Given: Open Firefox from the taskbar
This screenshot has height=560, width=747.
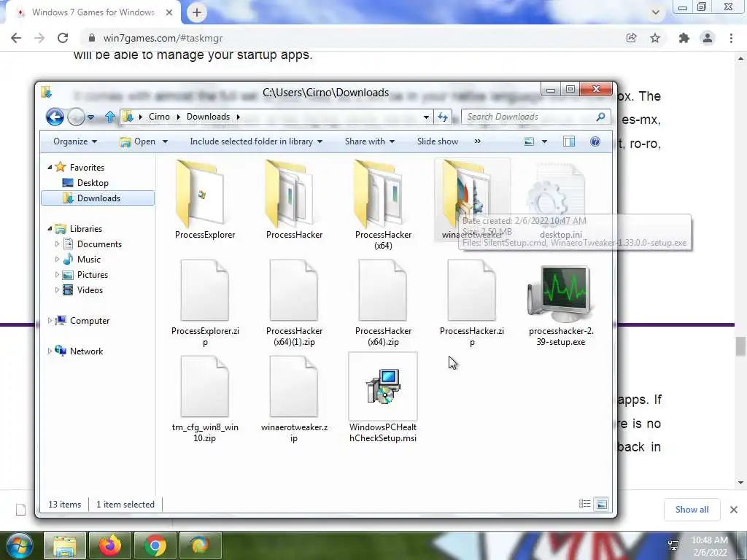Looking at the screenshot, I should [x=109, y=545].
